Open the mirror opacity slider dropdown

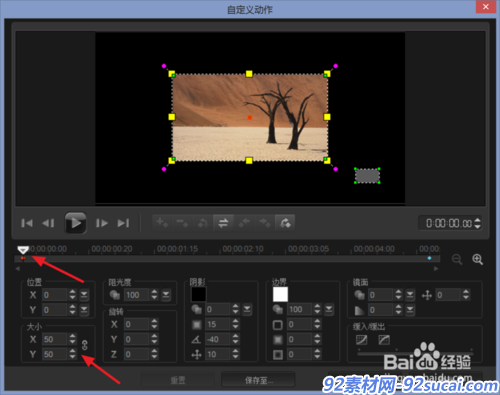410,295
